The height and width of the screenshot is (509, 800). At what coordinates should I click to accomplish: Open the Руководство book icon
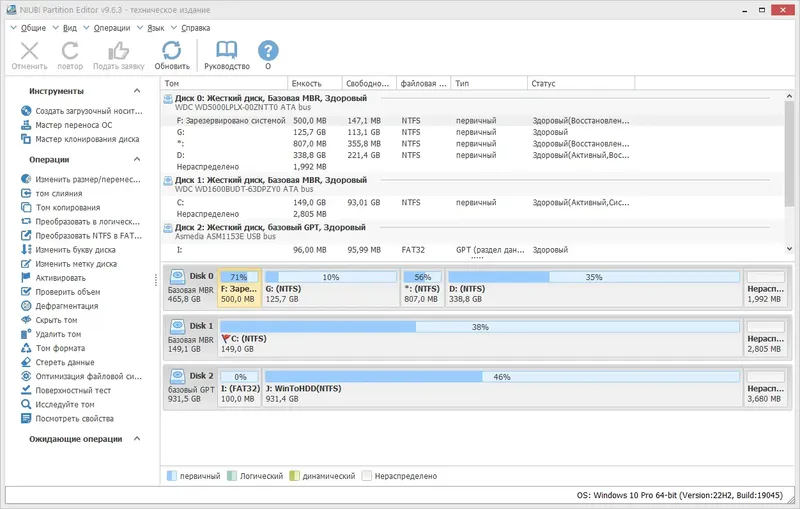pyautogui.click(x=227, y=51)
